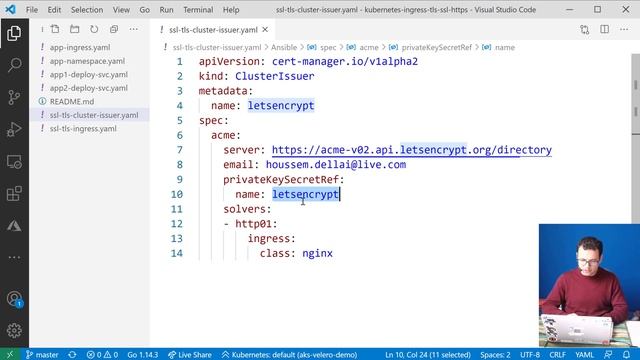The image size is (640, 360).
Task: Open remote window indicator in status bar
Action: pyautogui.click(x=9, y=354)
